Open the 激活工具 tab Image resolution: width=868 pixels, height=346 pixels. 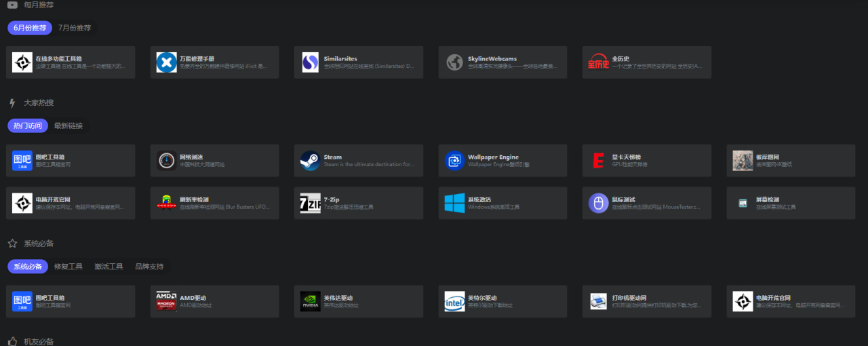[108, 267]
